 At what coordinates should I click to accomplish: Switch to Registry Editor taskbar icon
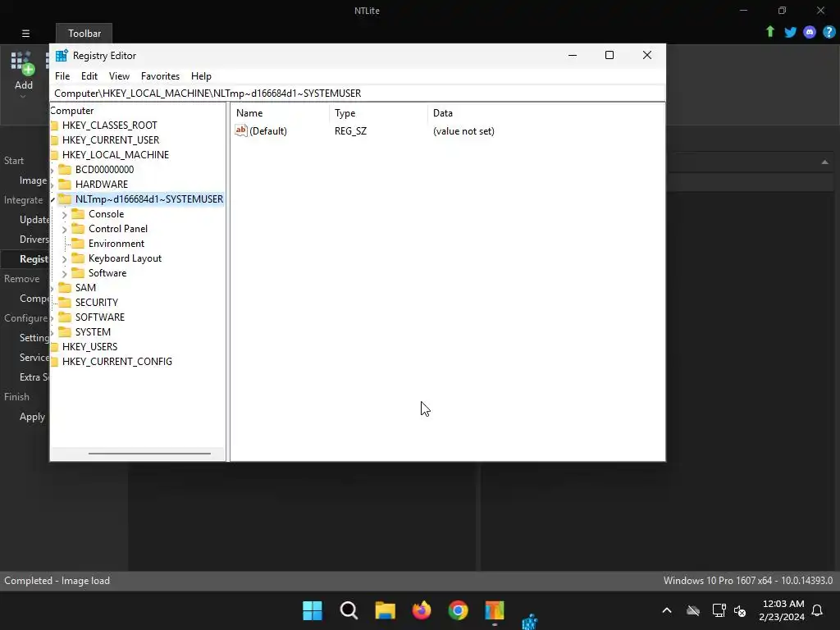pyautogui.click(x=529, y=622)
